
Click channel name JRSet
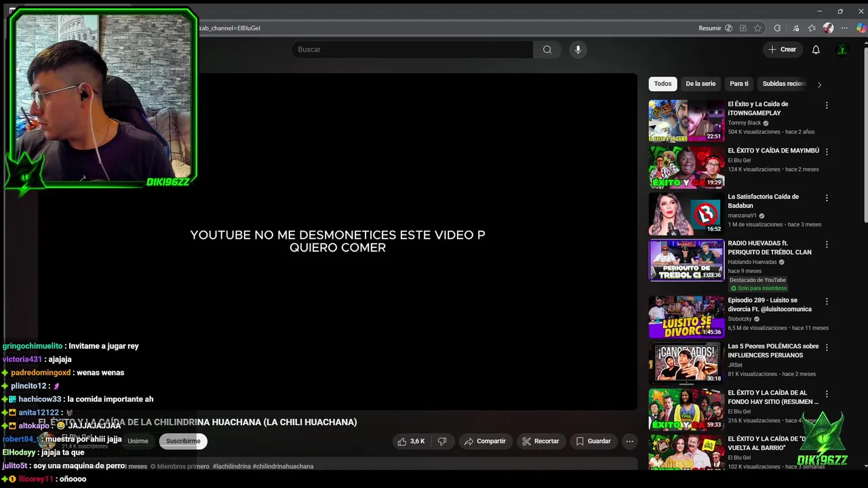736,365
